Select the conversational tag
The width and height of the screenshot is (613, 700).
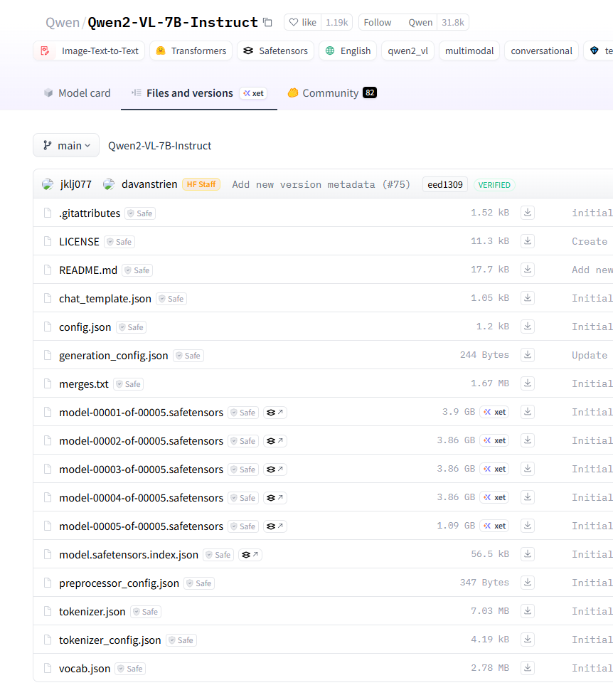pyautogui.click(x=542, y=51)
